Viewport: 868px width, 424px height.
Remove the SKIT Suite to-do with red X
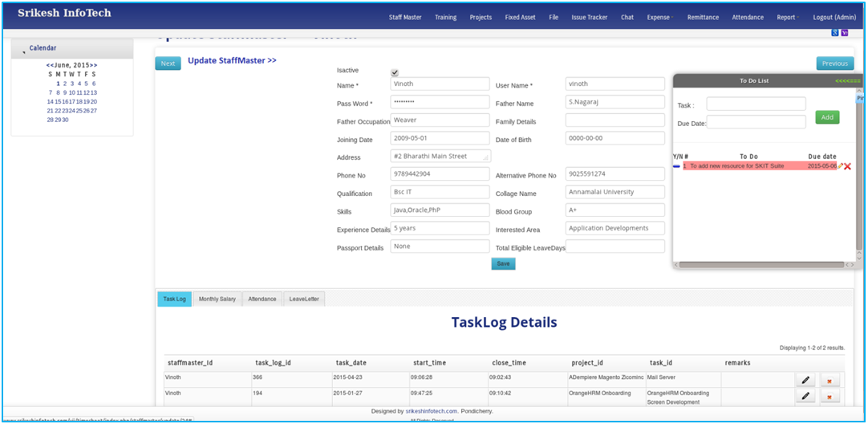(x=848, y=166)
